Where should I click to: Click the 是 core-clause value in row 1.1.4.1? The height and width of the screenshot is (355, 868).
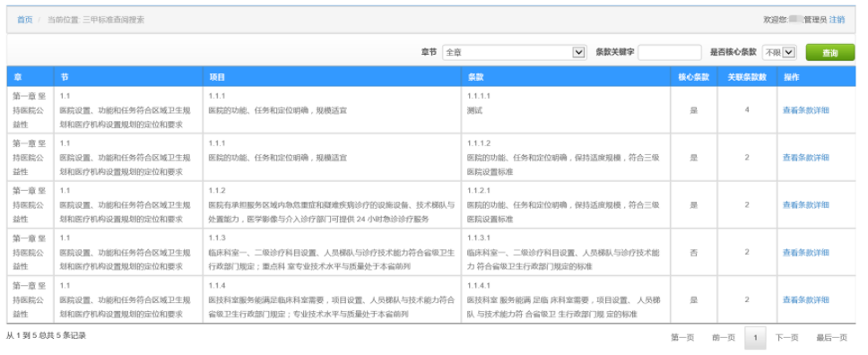click(x=694, y=300)
